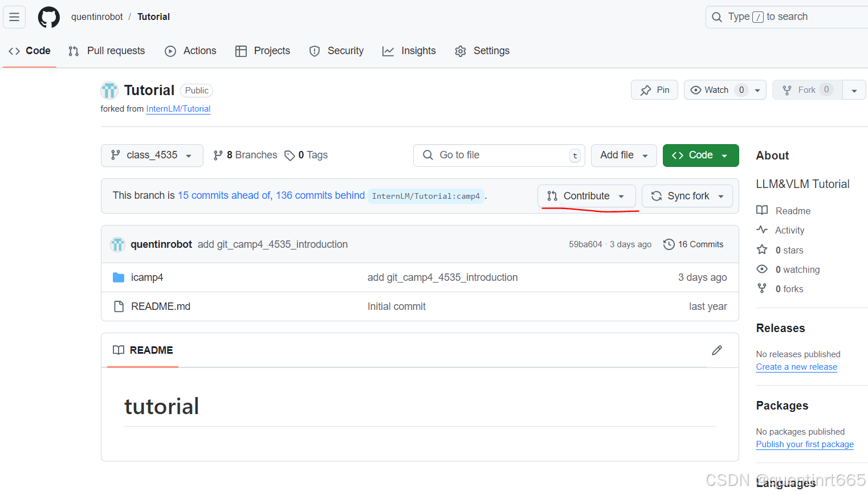Open the 136 commits behind link

320,195
